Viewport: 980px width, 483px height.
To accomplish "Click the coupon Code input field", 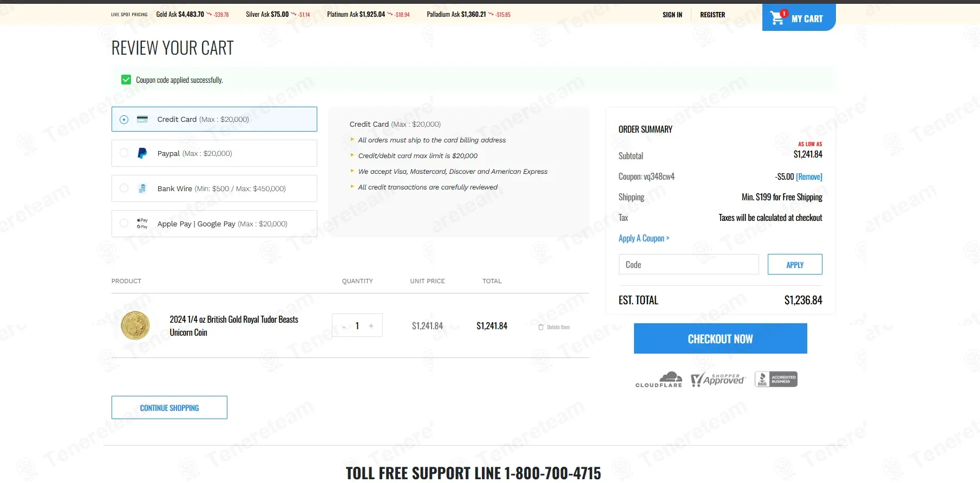I will pyautogui.click(x=689, y=264).
